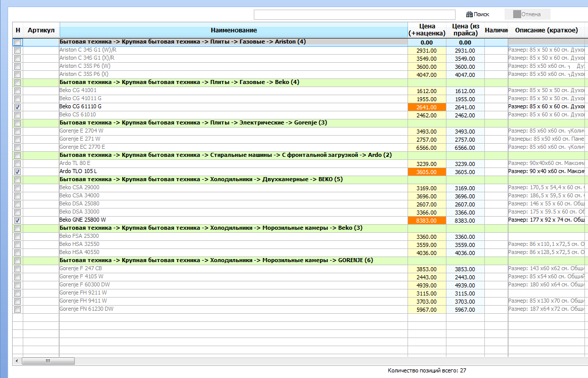This screenshot has height=378, width=588.
Task: Click the status text Количество позиций всего: 27
Action: (x=427, y=370)
